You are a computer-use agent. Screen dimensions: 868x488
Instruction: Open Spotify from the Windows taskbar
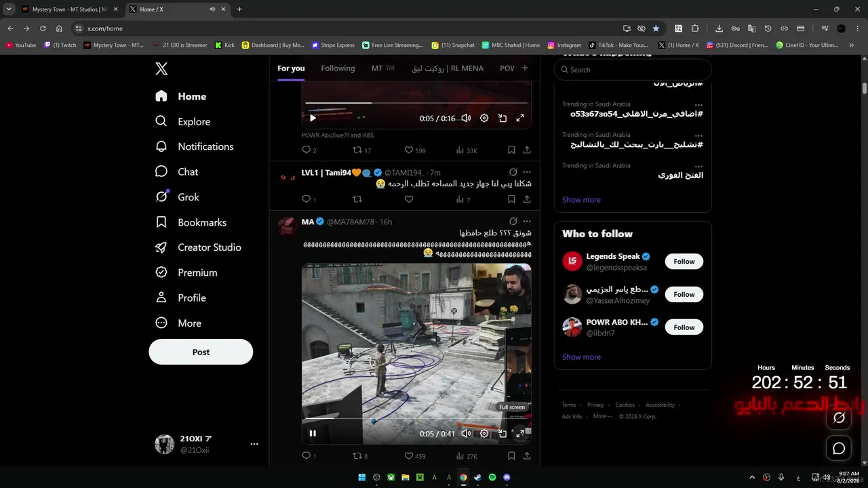(492, 477)
